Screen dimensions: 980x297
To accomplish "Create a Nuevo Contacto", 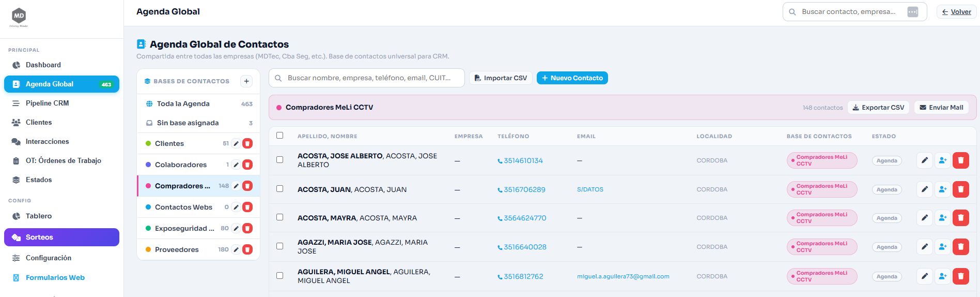I will point(572,78).
